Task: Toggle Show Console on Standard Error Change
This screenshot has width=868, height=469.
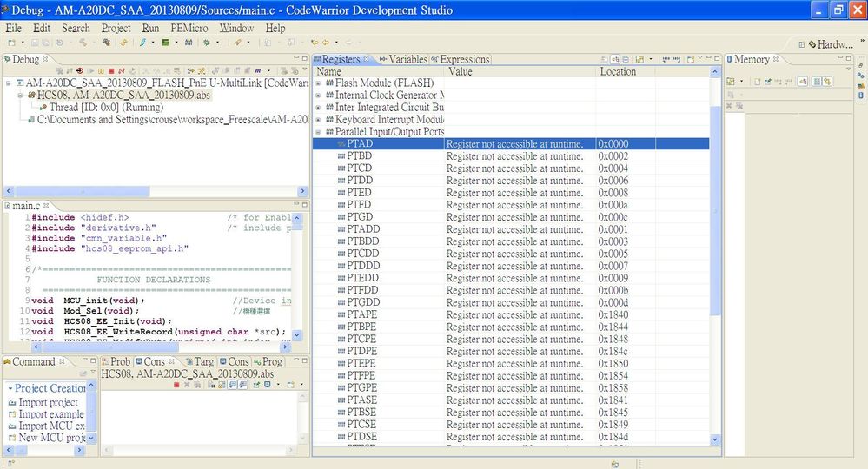Action: click(x=242, y=385)
